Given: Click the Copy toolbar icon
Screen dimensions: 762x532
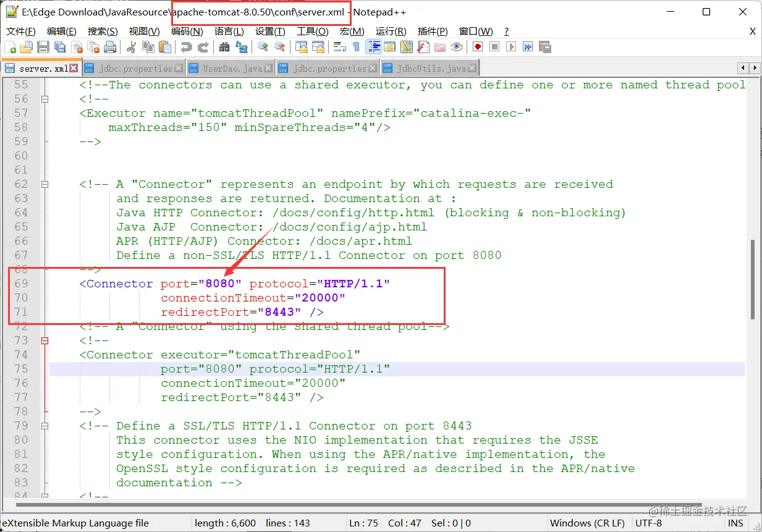Looking at the screenshot, I should click(x=148, y=47).
